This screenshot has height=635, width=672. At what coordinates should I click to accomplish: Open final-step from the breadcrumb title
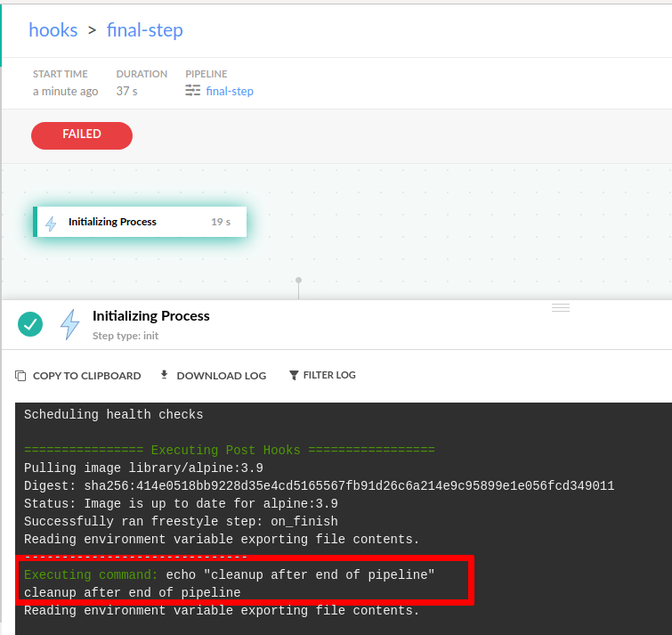(144, 30)
